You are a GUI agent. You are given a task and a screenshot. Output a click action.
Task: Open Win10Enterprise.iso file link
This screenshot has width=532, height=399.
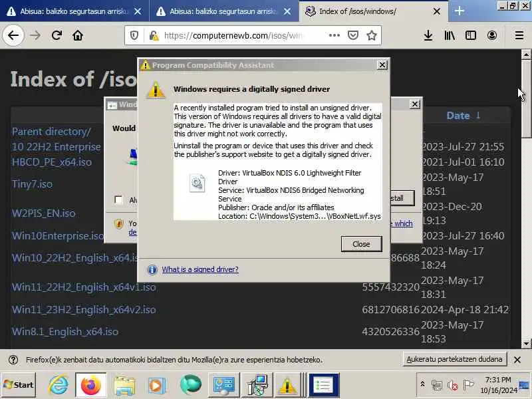[x=58, y=235]
